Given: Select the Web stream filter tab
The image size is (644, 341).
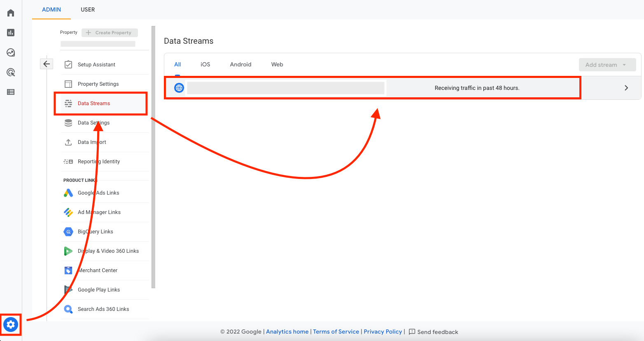Looking at the screenshot, I should pos(277,64).
